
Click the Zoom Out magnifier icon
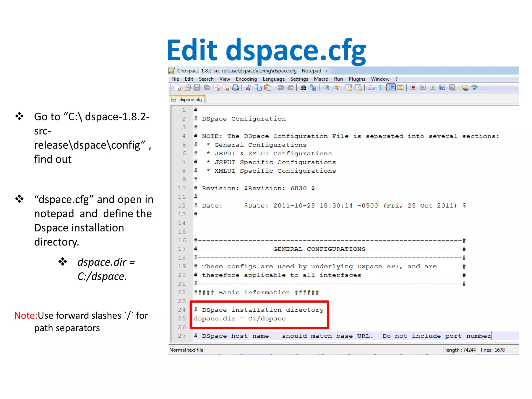(x=336, y=88)
